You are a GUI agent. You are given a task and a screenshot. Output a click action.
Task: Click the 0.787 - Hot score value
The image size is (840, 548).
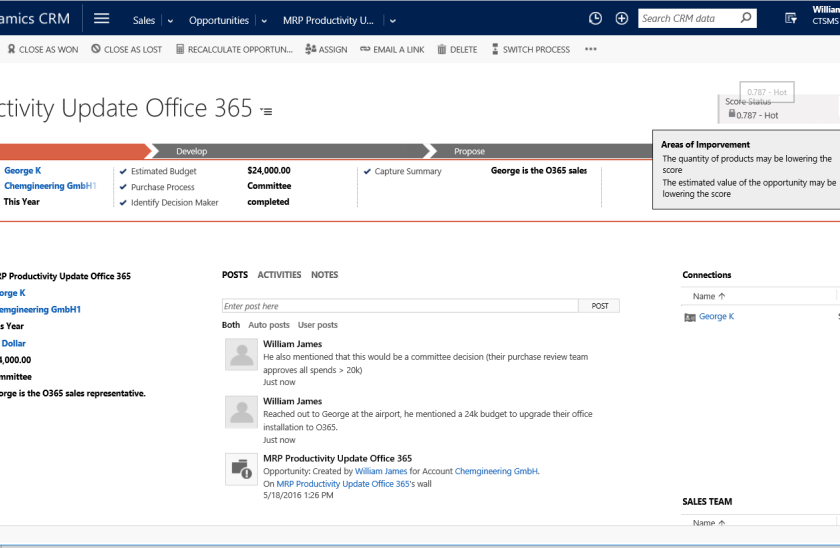coord(757,115)
